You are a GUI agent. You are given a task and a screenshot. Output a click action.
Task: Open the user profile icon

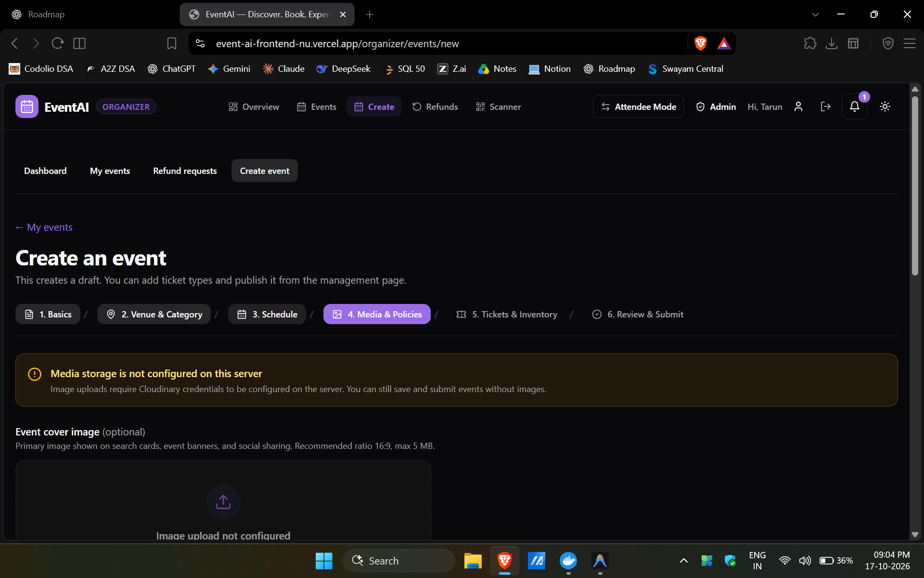(x=798, y=106)
